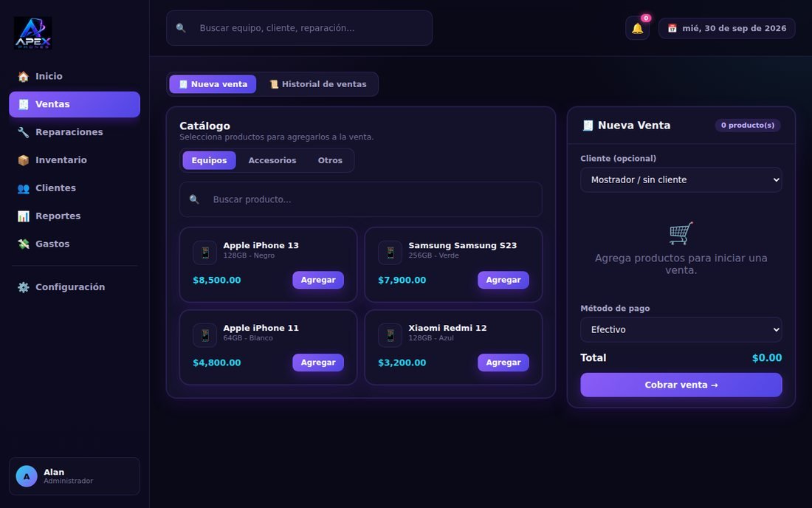The height and width of the screenshot is (508, 812).
Task: Click the Samsung S23 phone icon
Action: point(390,253)
